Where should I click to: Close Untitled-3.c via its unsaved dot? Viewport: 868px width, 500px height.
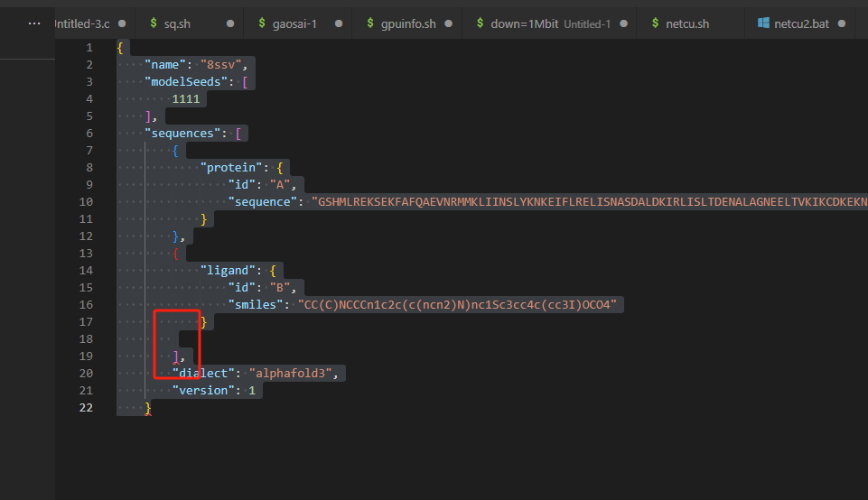click(122, 23)
